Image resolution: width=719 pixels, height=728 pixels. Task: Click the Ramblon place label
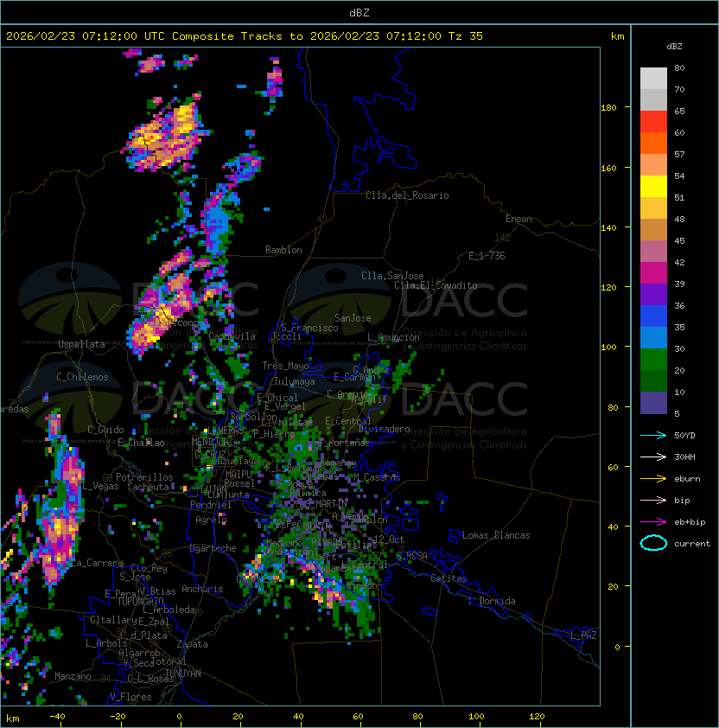pos(283,250)
